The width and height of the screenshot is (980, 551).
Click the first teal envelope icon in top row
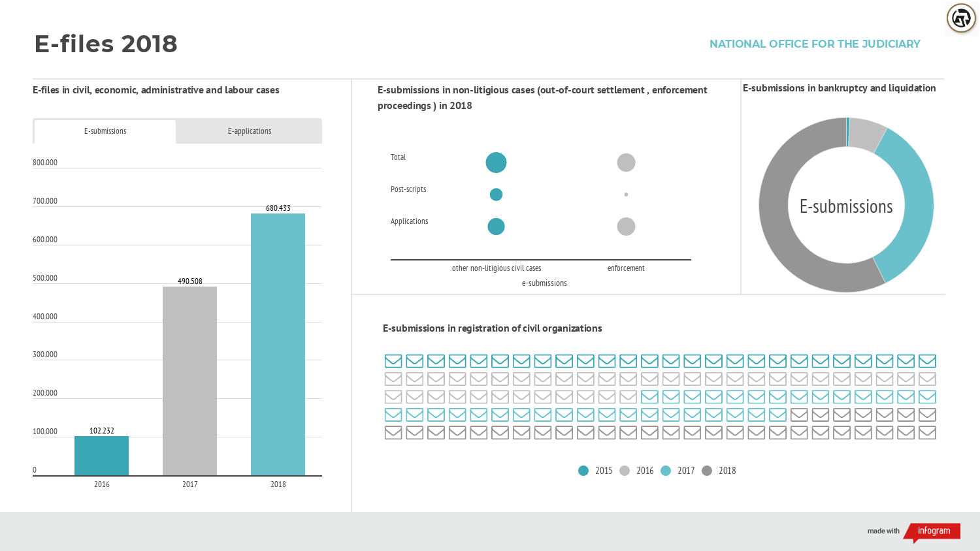pos(393,361)
